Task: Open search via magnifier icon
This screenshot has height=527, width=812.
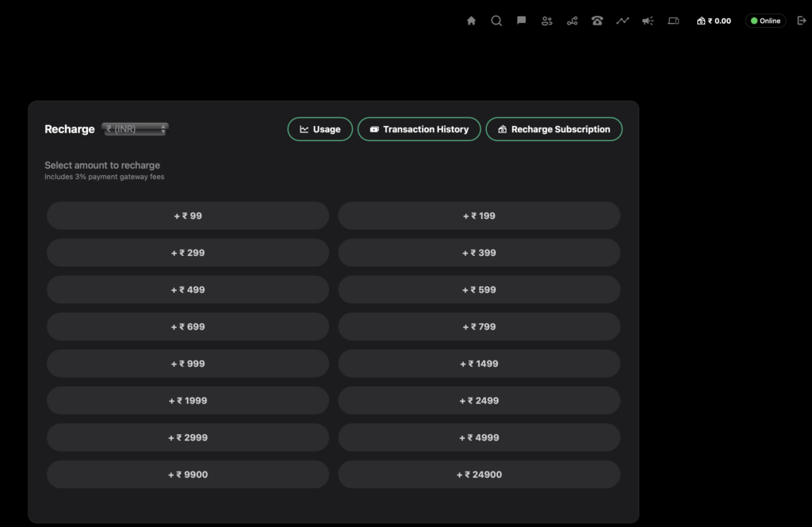Action: coord(496,21)
